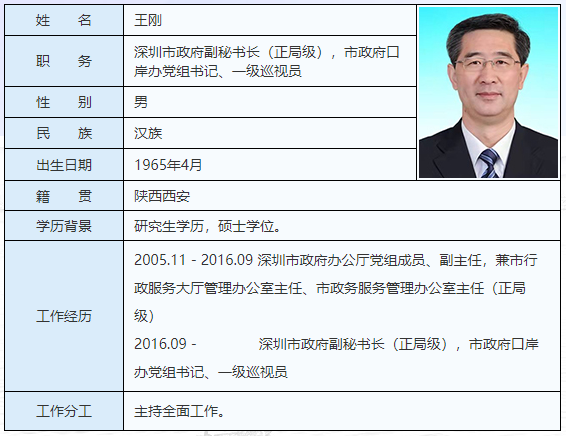The image size is (566, 436).
Task: Select the 性别 label cell
Action: coord(64,102)
